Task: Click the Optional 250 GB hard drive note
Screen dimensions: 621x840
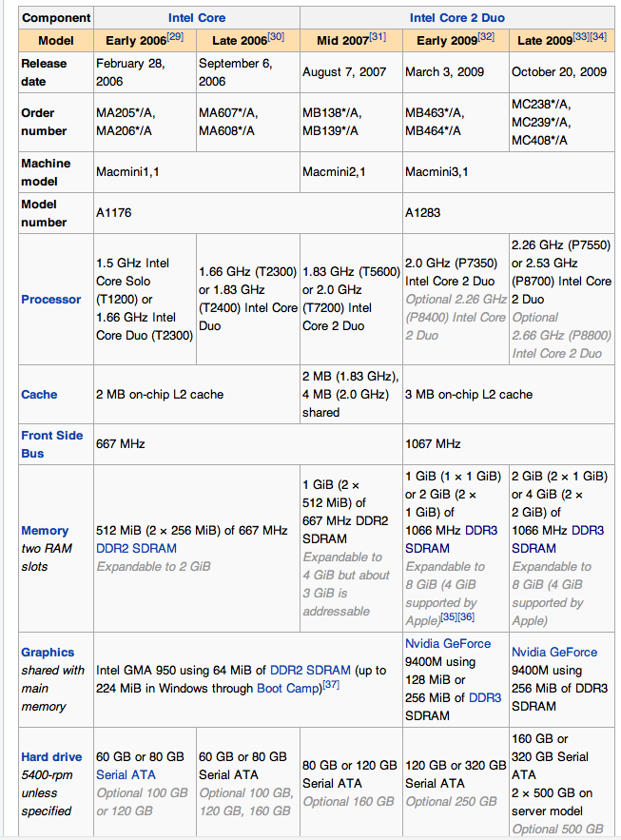Action: click(x=452, y=802)
